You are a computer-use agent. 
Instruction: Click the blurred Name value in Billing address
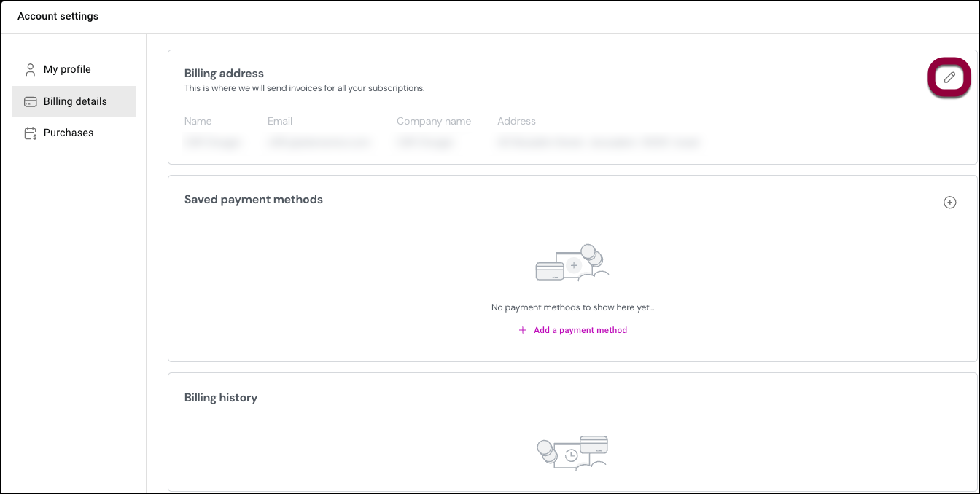[213, 143]
